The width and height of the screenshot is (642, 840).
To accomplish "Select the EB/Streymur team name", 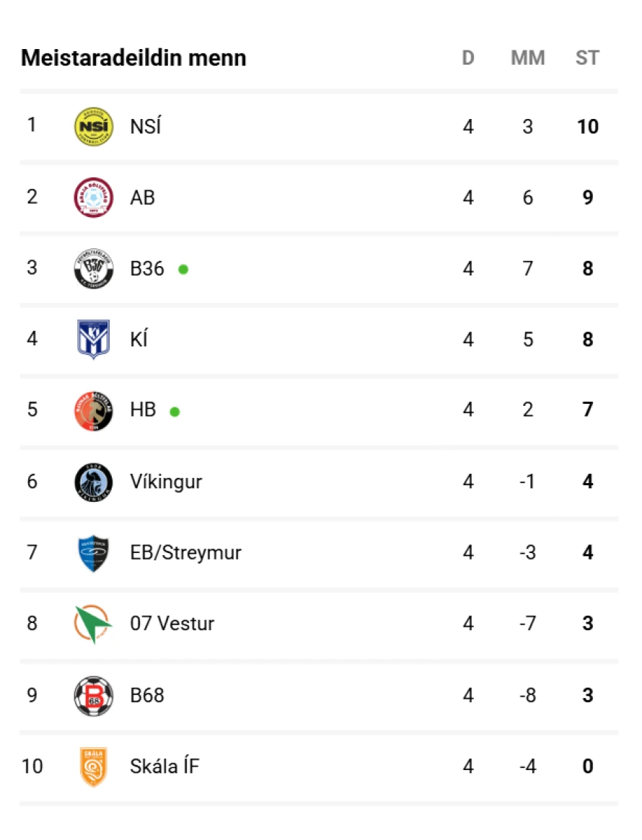I will click(x=185, y=553).
